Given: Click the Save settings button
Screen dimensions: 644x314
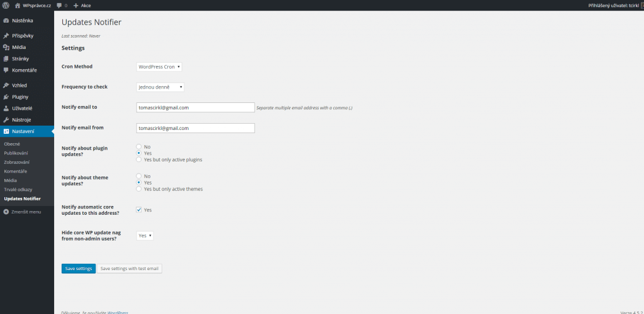Looking at the screenshot, I should 79,269.
